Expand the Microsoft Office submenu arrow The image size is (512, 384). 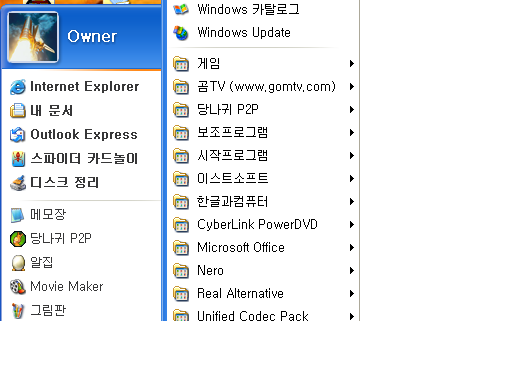352,247
